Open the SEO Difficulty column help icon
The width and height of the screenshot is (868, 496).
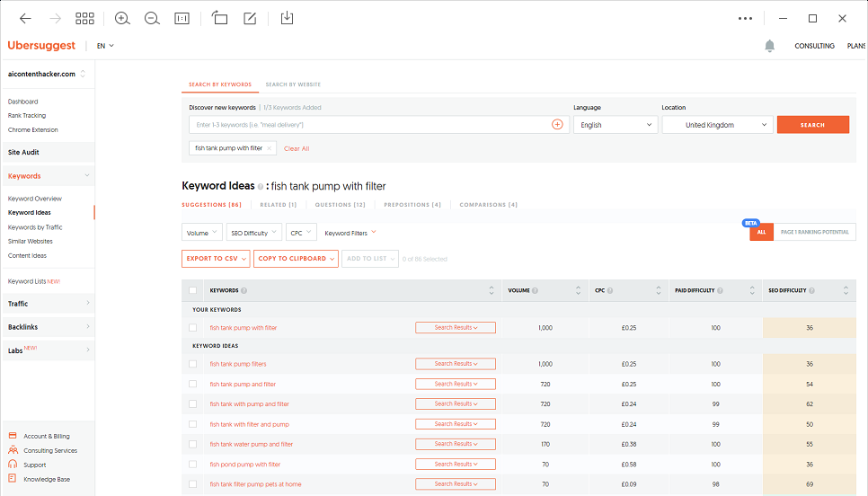pyautogui.click(x=811, y=290)
